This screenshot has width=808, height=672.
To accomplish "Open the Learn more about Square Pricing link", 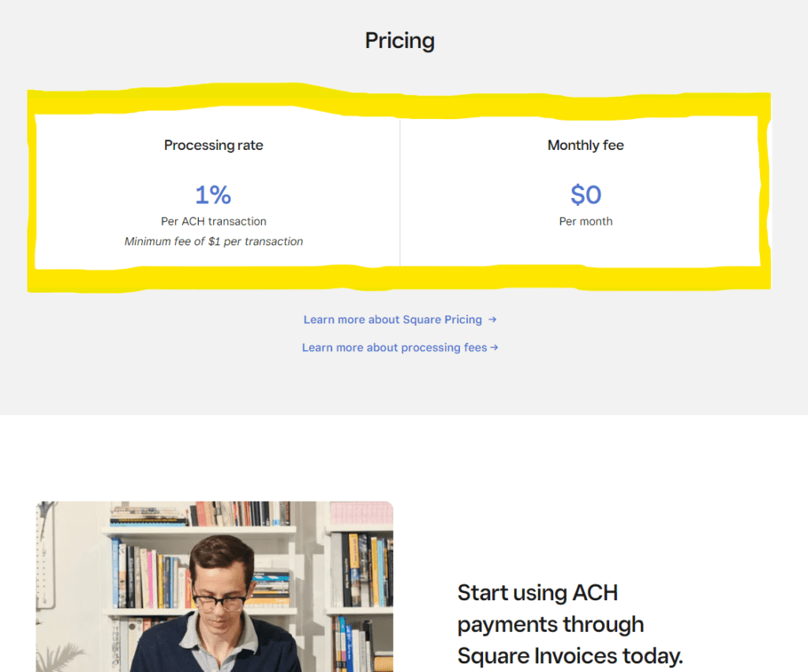I will click(392, 319).
